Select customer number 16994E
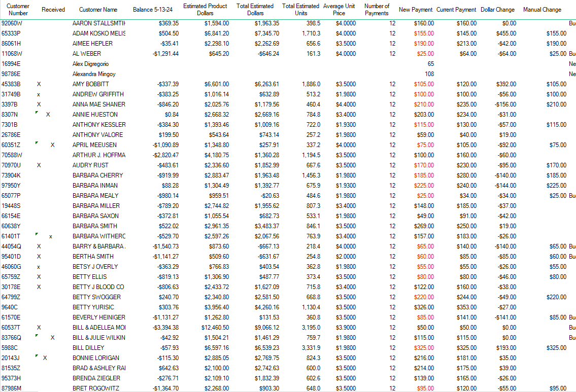The width and height of the screenshot is (576, 392). [11, 64]
